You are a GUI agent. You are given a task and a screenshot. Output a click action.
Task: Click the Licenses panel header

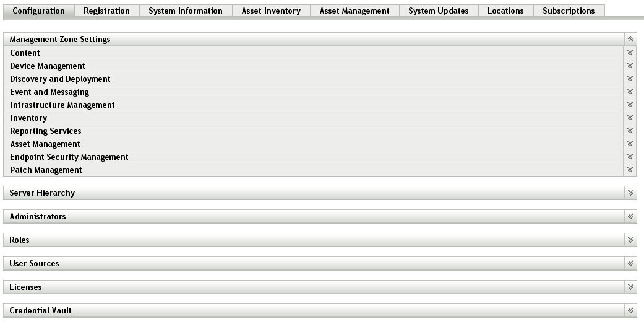26,287
